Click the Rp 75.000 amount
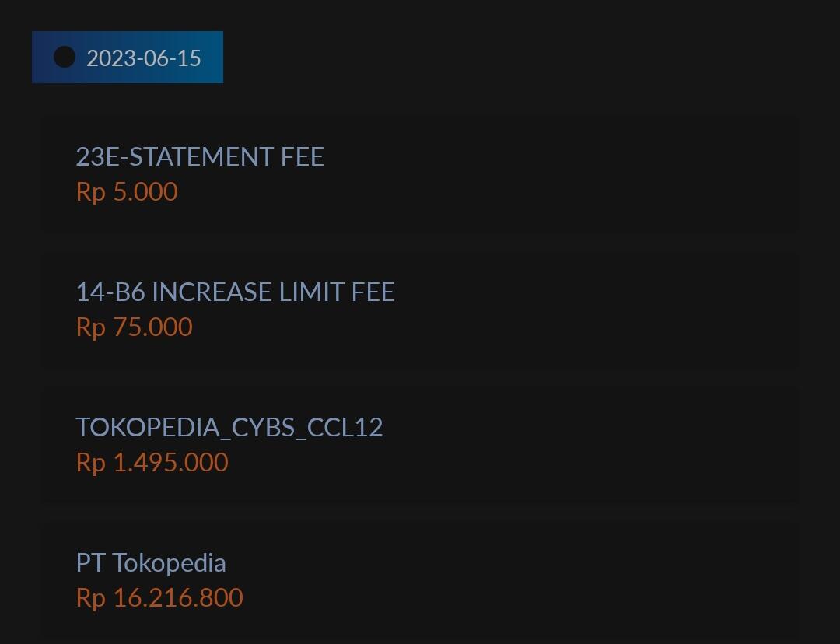The height and width of the screenshot is (644, 840). [x=134, y=327]
